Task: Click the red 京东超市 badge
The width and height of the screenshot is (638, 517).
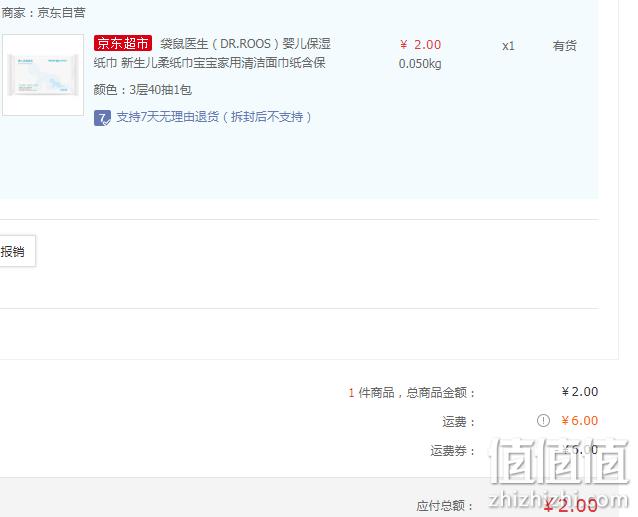Action: [x=122, y=43]
